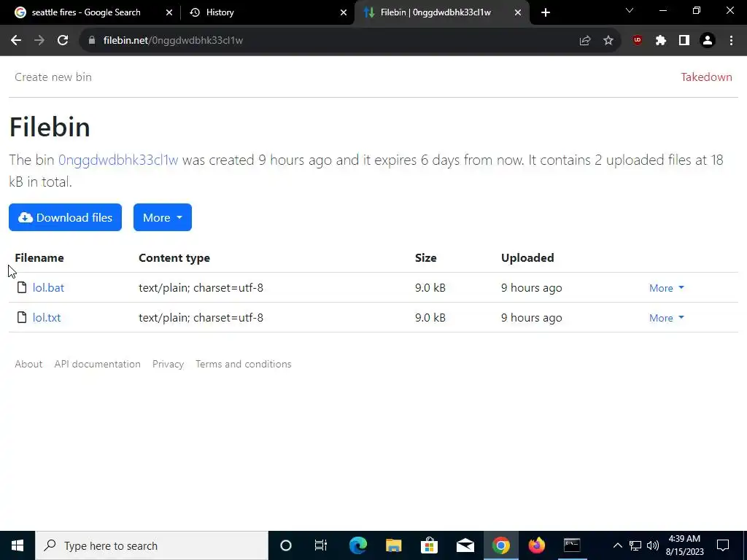
Task: Open volume control tray icon
Action: click(653, 545)
